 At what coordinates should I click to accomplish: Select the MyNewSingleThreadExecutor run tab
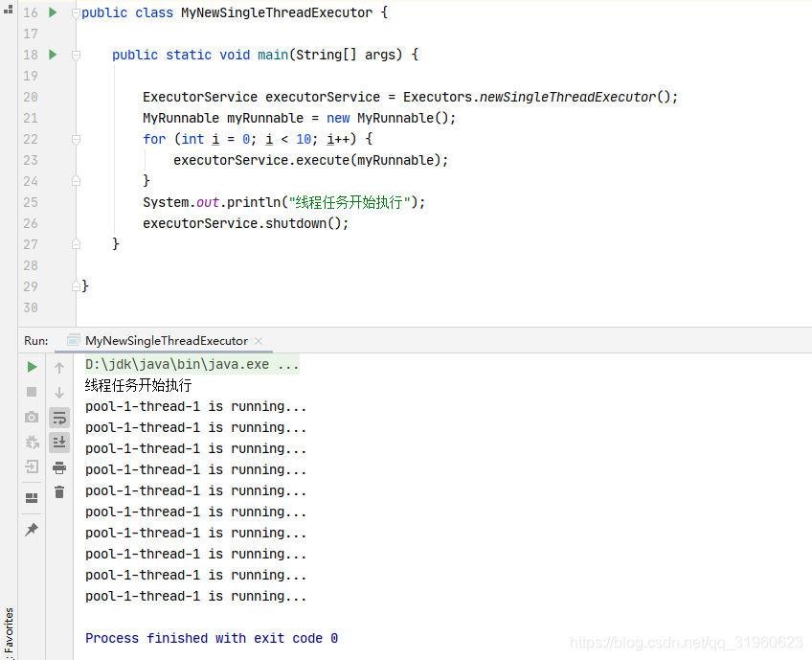pos(167,341)
